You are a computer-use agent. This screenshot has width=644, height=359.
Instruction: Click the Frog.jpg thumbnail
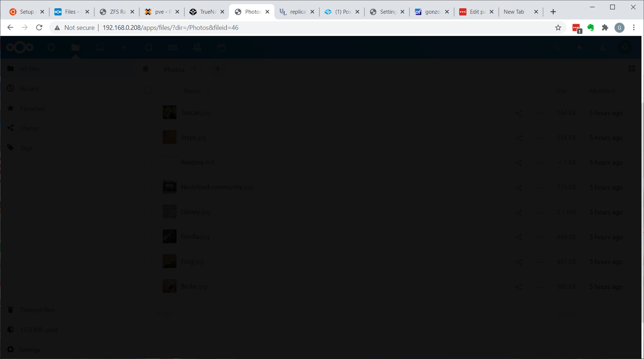[170, 261]
